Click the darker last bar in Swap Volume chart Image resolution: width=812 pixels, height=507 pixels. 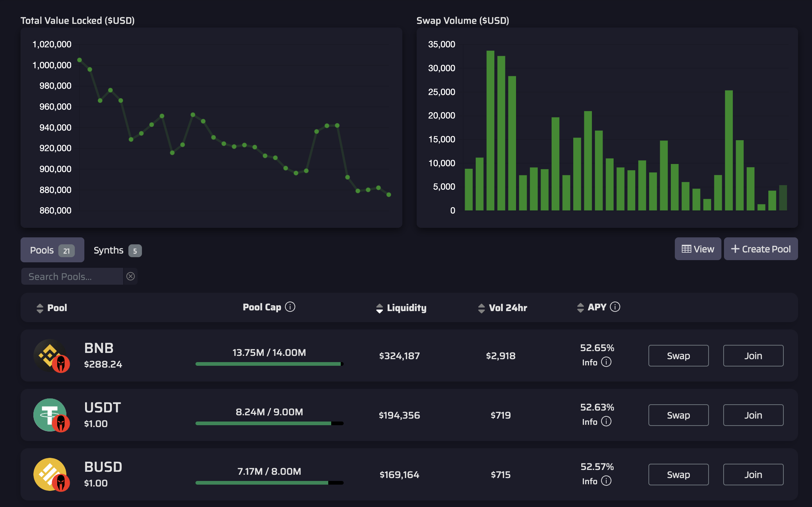[x=783, y=198]
